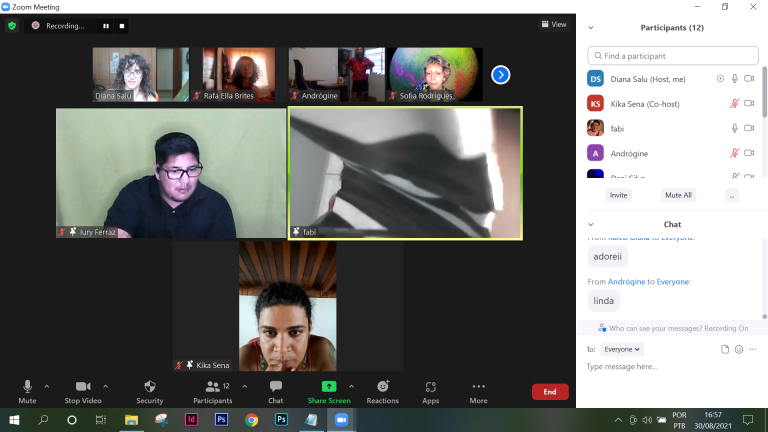The width and height of the screenshot is (768, 432).
Task: Open video options arrow next to Stop Video
Action: [105, 386]
